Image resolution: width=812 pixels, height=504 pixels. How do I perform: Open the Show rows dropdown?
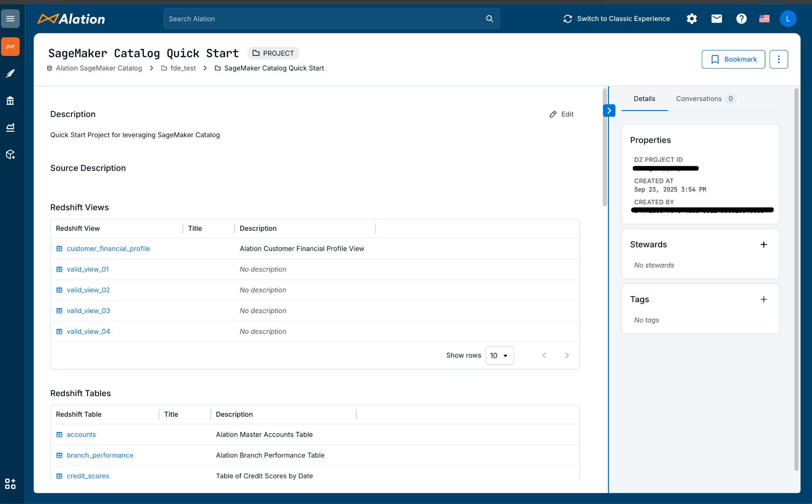click(x=499, y=355)
